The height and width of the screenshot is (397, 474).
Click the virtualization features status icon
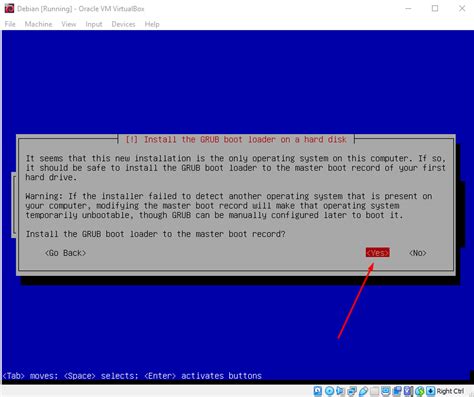click(408, 391)
